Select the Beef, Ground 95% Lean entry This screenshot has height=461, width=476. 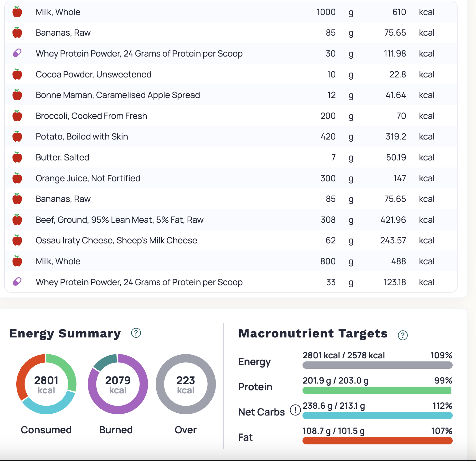[119, 220]
